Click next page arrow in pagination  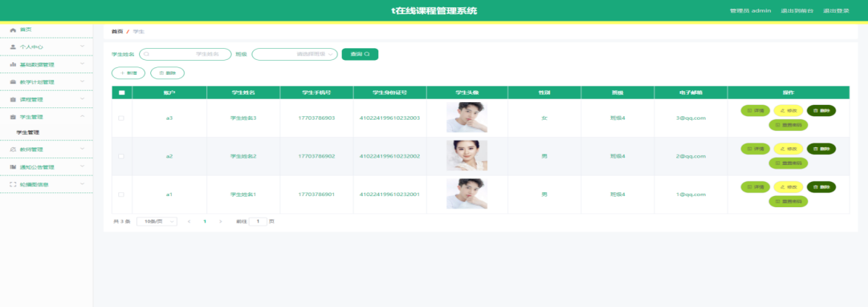tap(221, 221)
